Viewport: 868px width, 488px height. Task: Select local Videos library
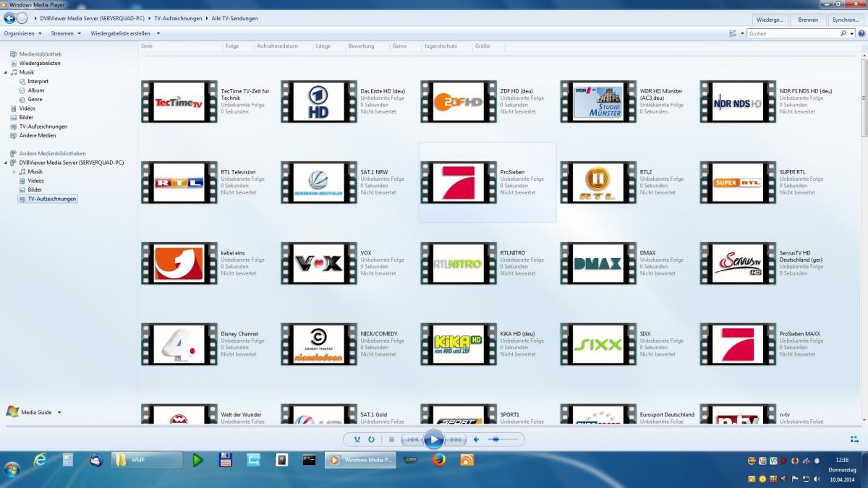[x=27, y=108]
